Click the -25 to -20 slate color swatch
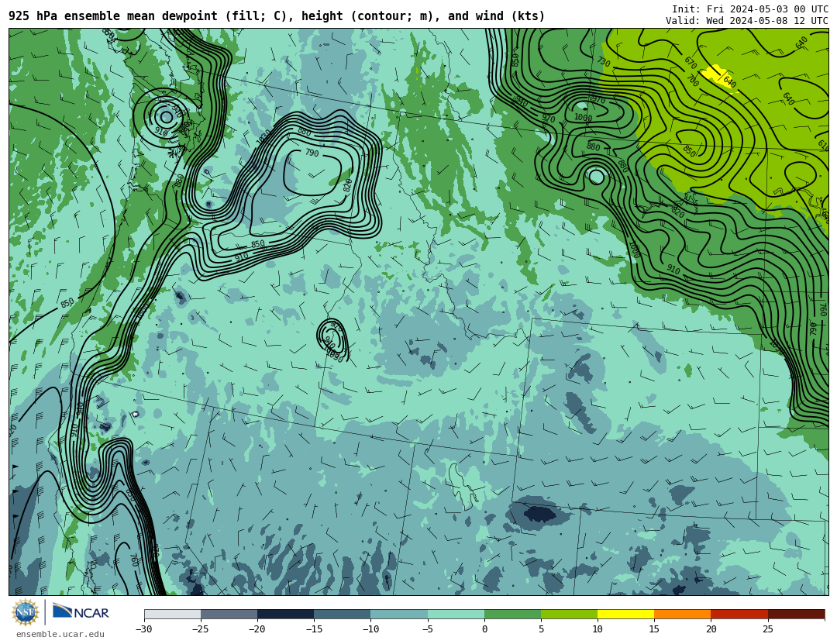This screenshot has width=837, height=644. [229, 614]
